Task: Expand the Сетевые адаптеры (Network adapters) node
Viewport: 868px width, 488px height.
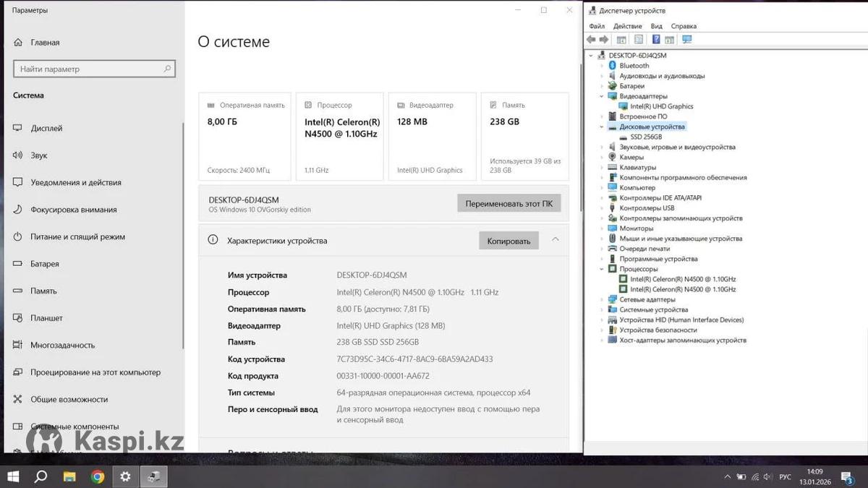Action: click(x=601, y=299)
